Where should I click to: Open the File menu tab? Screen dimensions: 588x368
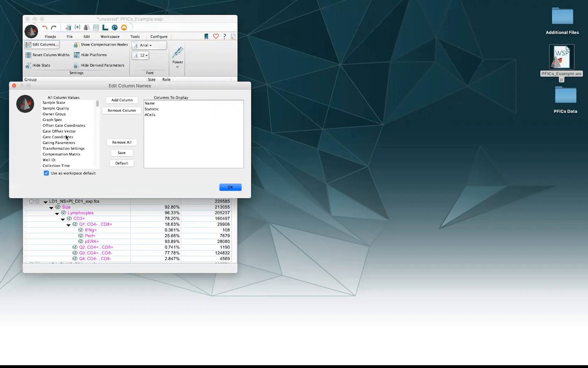click(x=70, y=36)
